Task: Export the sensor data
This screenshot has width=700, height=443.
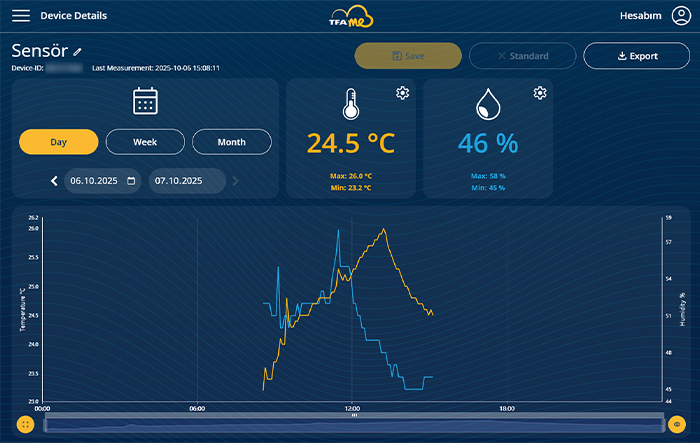Action: pyautogui.click(x=636, y=56)
